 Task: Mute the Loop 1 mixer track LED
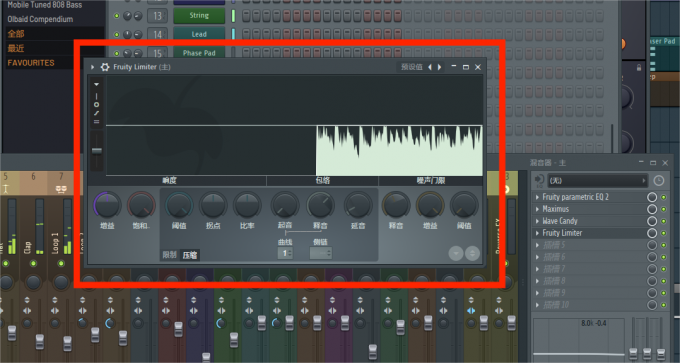61,263
